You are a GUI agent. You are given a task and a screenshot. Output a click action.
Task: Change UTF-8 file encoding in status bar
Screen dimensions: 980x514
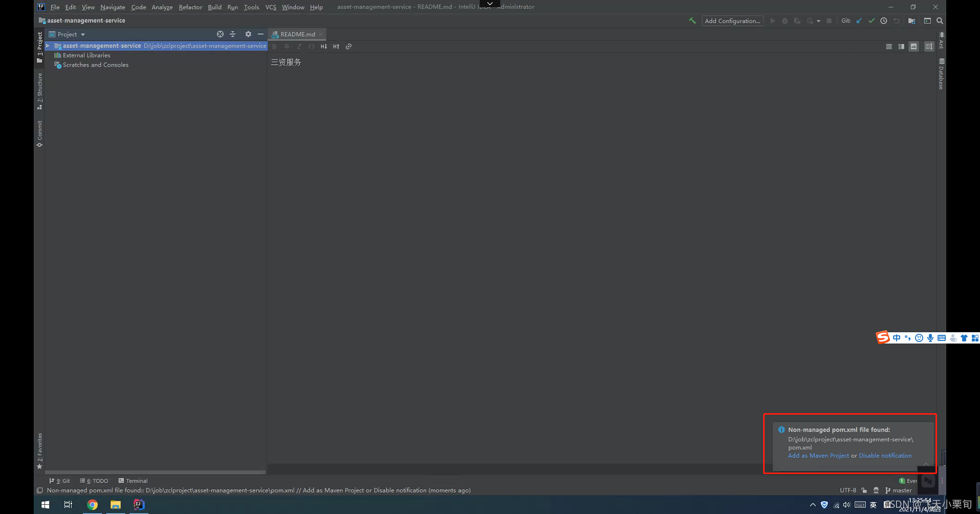(x=848, y=490)
